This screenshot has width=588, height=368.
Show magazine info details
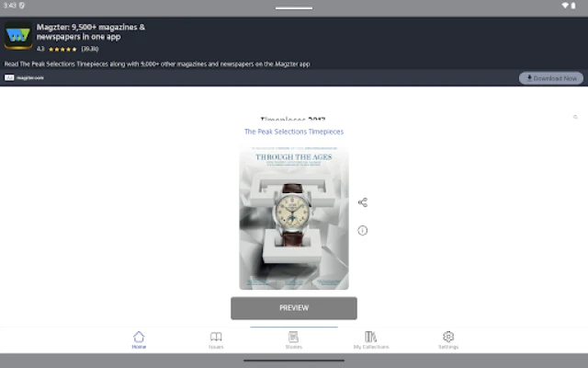coord(363,230)
